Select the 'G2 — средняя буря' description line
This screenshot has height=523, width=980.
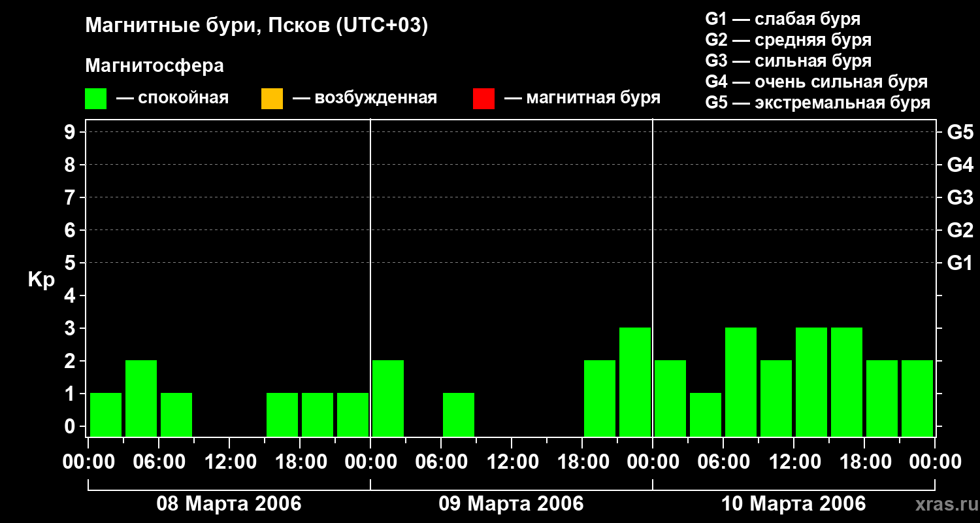pyautogui.click(x=788, y=40)
